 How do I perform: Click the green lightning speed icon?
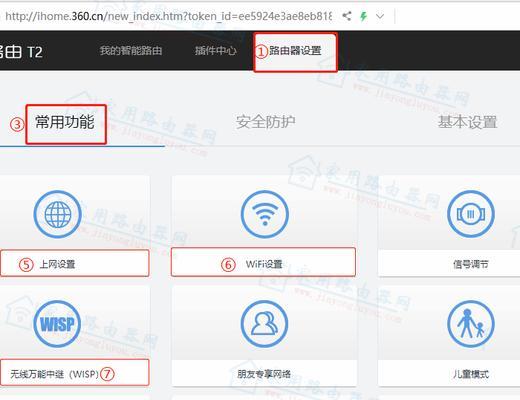click(363, 16)
